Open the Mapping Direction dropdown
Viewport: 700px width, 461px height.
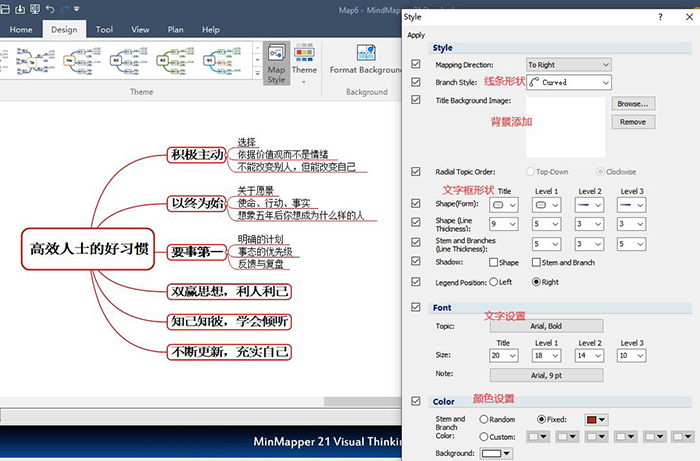[x=569, y=65]
